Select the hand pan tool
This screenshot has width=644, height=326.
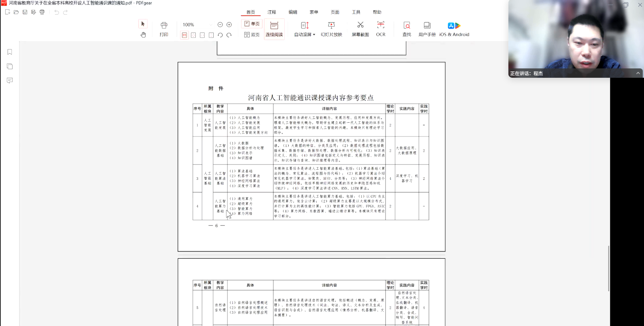click(x=143, y=35)
